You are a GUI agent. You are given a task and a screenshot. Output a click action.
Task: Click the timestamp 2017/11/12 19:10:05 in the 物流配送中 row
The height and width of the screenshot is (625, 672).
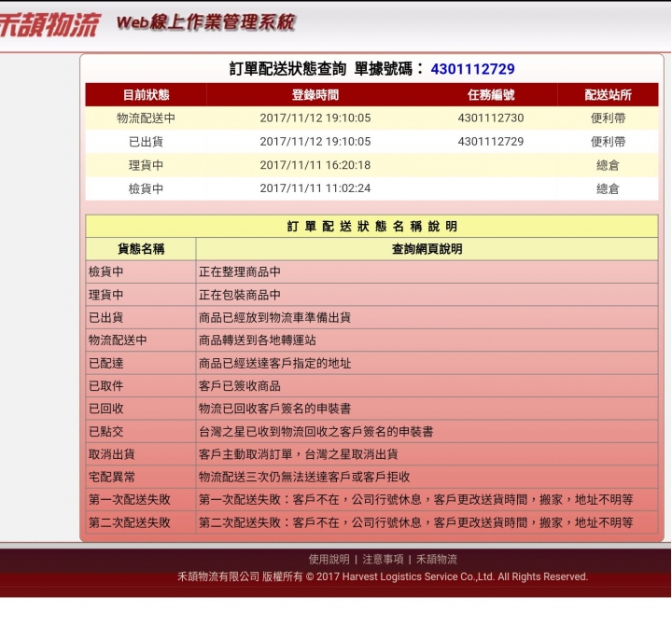[x=315, y=118]
